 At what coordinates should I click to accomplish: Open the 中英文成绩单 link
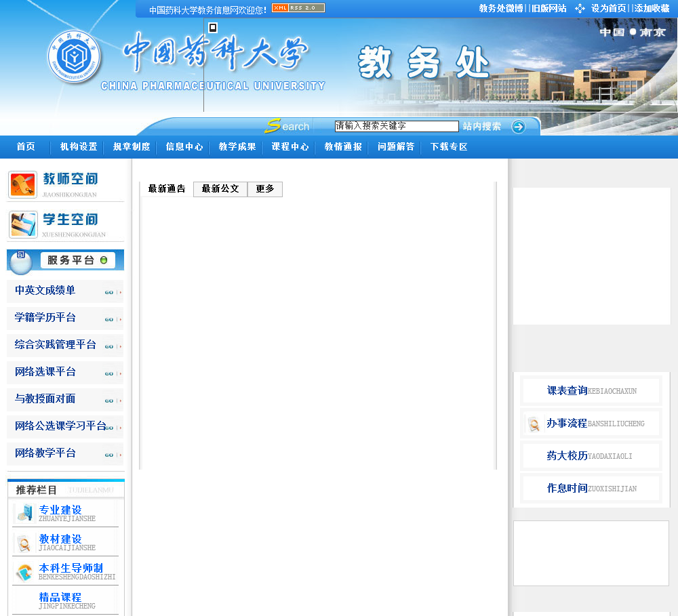45,290
